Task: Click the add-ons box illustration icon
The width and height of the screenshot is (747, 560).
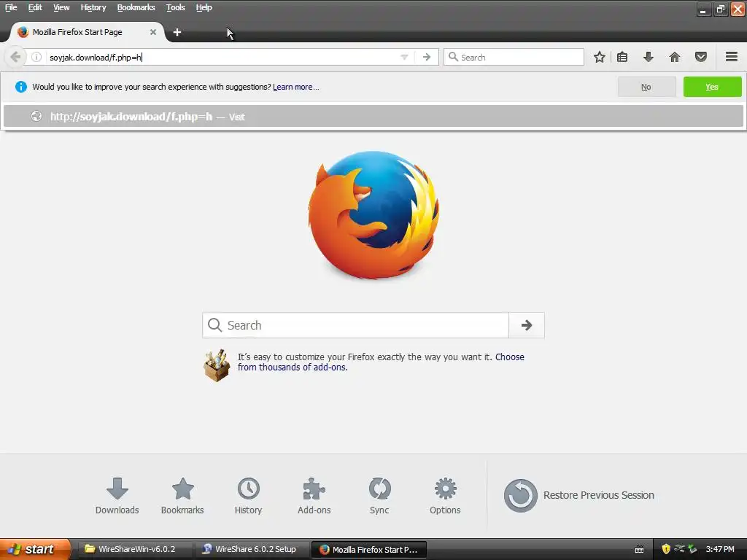Action: point(217,365)
